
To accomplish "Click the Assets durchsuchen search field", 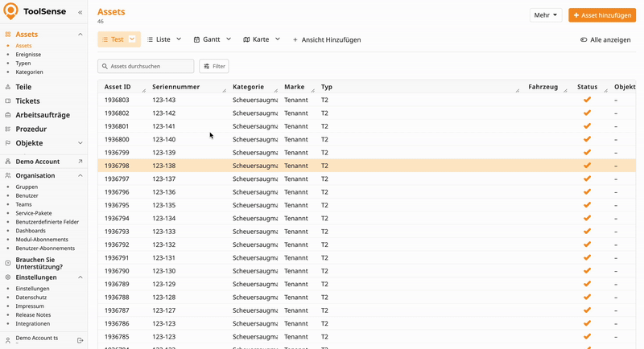I will click(146, 66).
